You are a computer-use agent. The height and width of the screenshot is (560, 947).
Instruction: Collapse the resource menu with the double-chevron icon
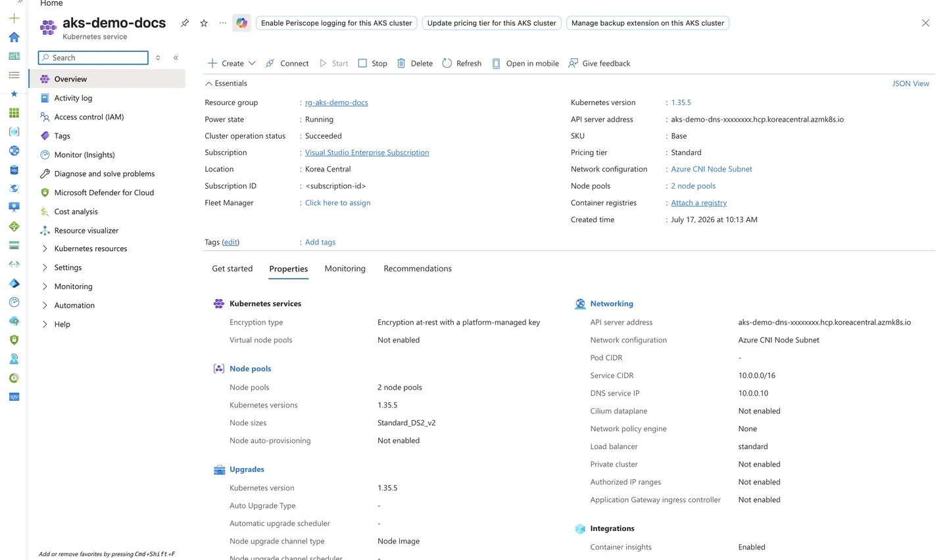176,58
